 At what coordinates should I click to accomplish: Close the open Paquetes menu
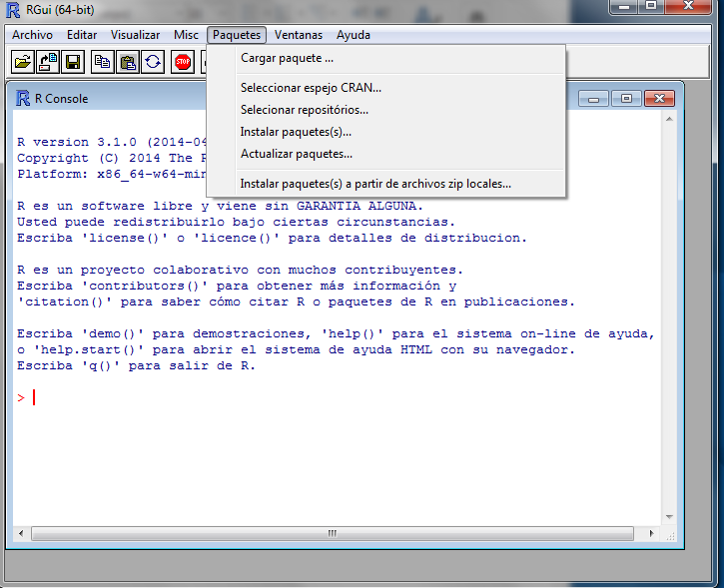(x=237, y=35)
